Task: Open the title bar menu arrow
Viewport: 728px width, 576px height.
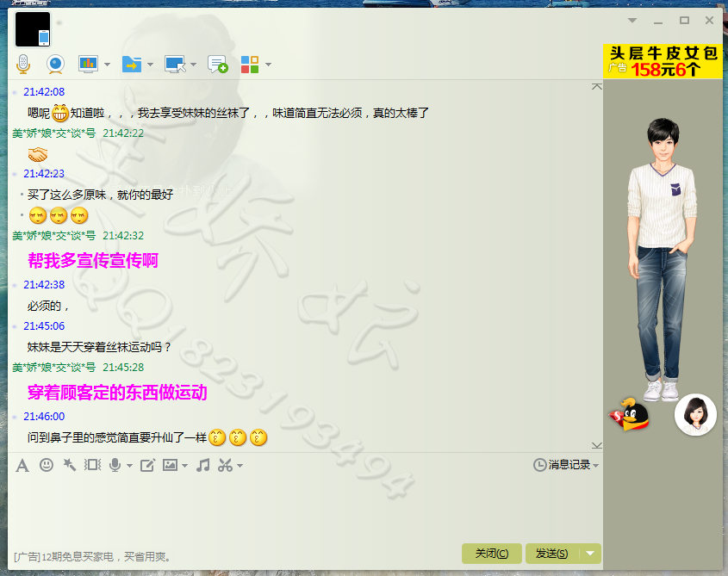Action: pyautogui.click(x=632, y=20)
